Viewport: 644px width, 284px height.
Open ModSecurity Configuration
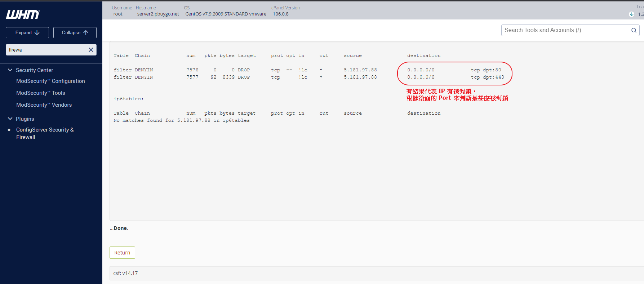click(50, 81)
